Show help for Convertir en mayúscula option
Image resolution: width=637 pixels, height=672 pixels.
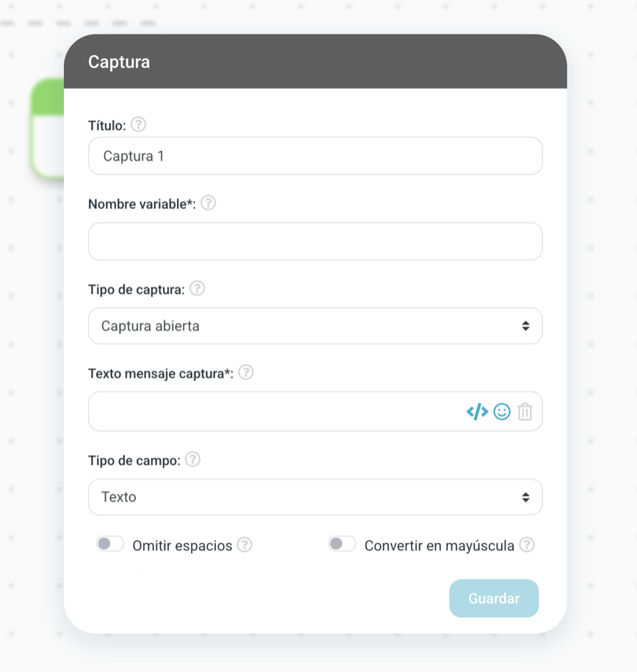(526, 544)
